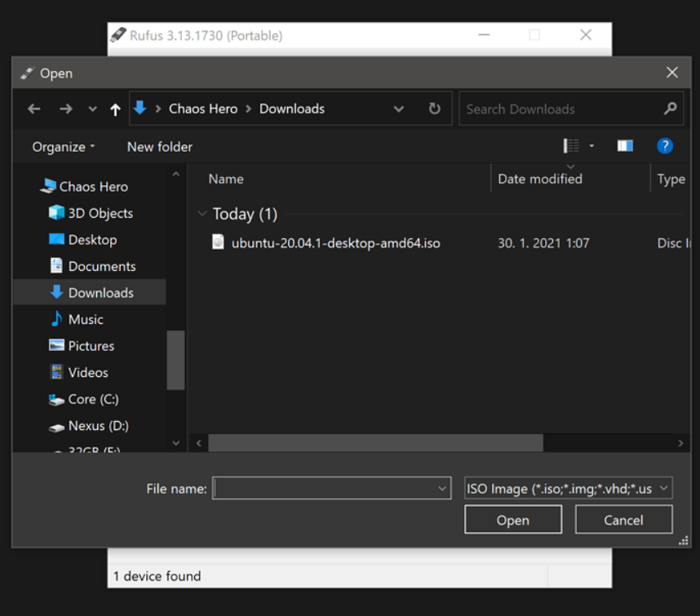Open the ISO Image file type filter
The image size is (700, 616).
(569, 488)
